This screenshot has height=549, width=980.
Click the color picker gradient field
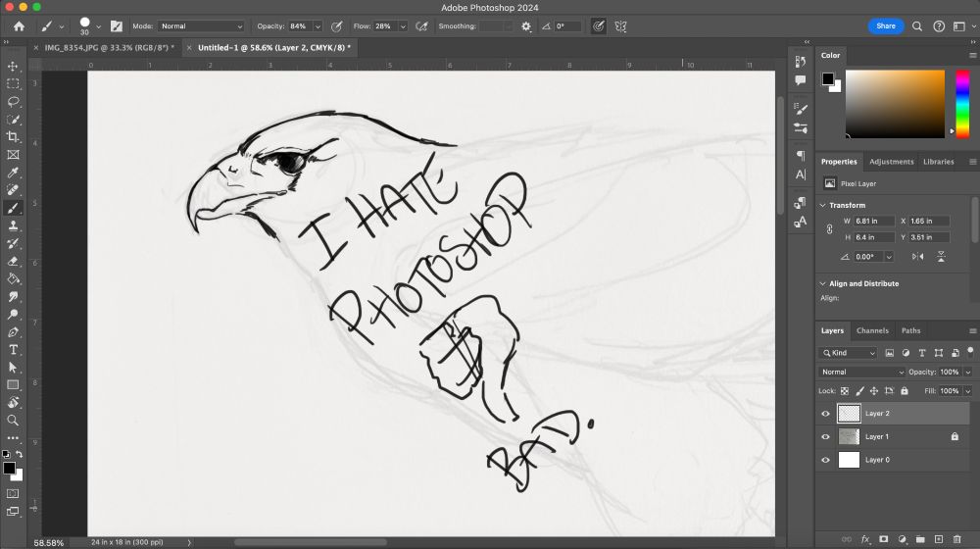[x=895, y=103]
